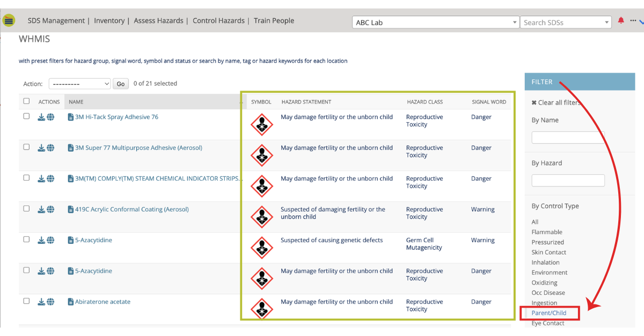Open globe icon for 3M COMPLY Steam Indicator Strips

50,178
